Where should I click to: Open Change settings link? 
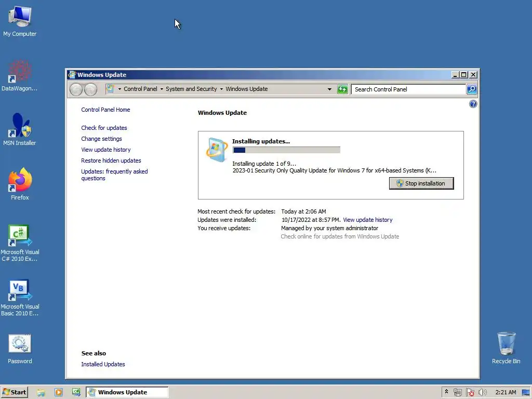click(101, 139)
